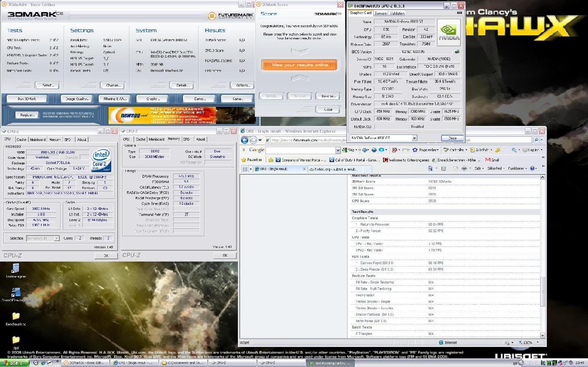Switch to the SPD tab in left CPU-Z
Screen dimensions: 588x367
point(67,139)
